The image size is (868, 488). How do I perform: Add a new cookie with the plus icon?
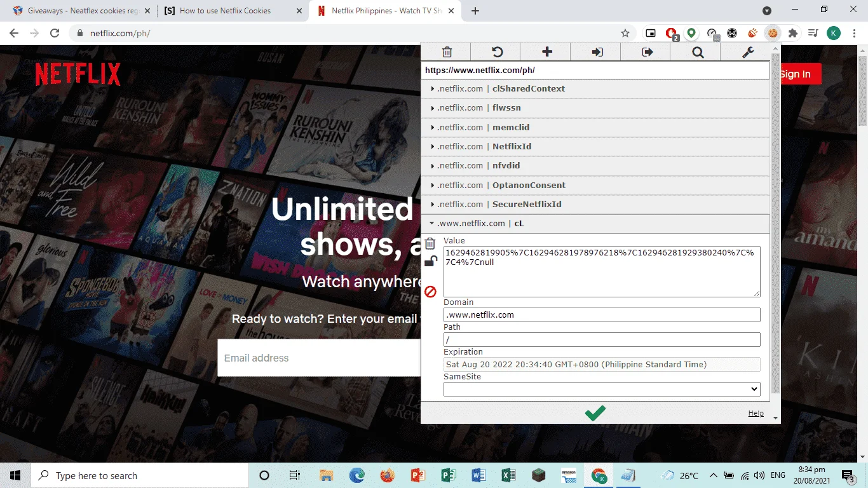pos(546,52)
